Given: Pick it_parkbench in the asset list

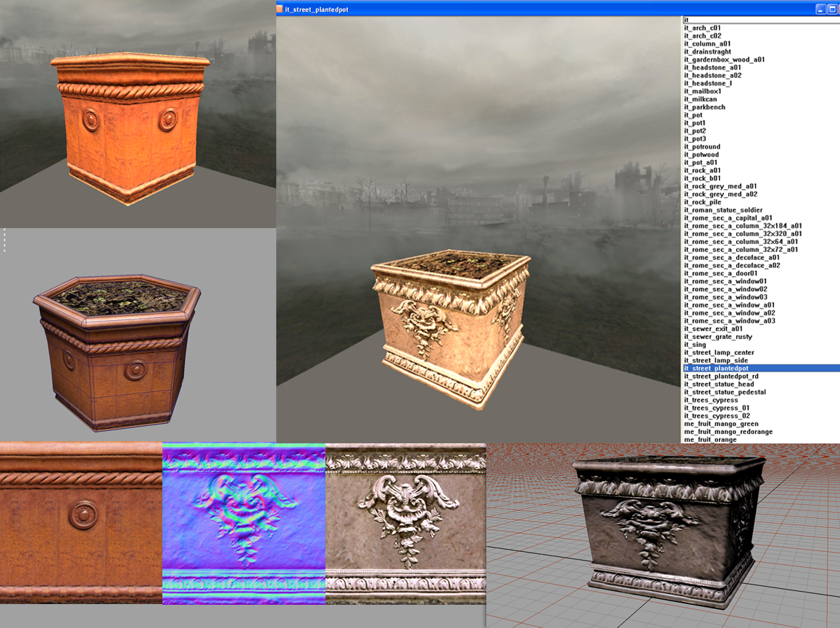Looking at the screenshot, I should click(x=704, y=107).
